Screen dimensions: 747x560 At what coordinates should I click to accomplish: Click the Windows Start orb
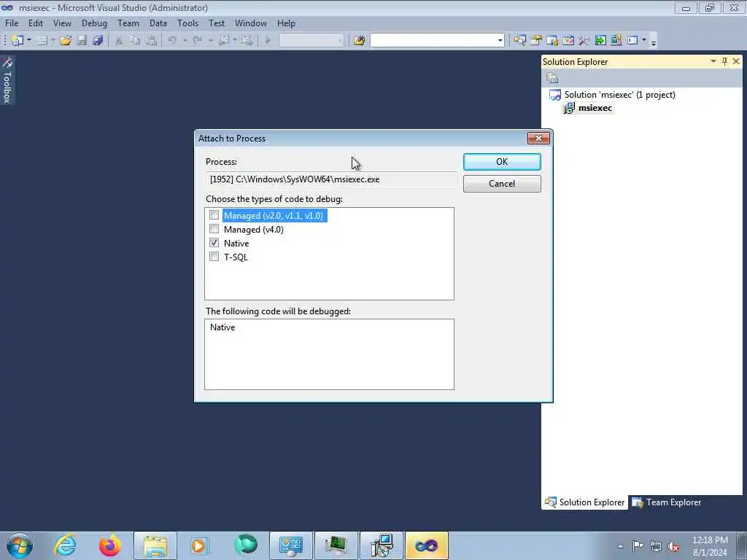point(20,545)
